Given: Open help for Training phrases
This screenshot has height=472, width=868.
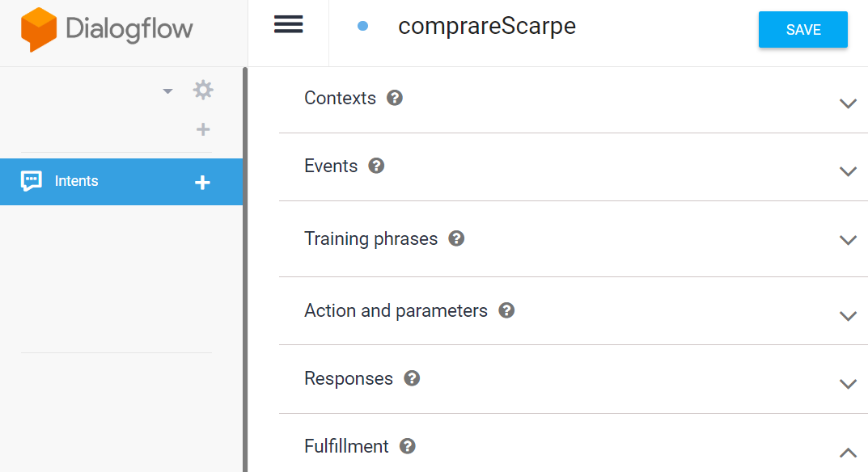Looking at the screenshot, I should 456,238.
